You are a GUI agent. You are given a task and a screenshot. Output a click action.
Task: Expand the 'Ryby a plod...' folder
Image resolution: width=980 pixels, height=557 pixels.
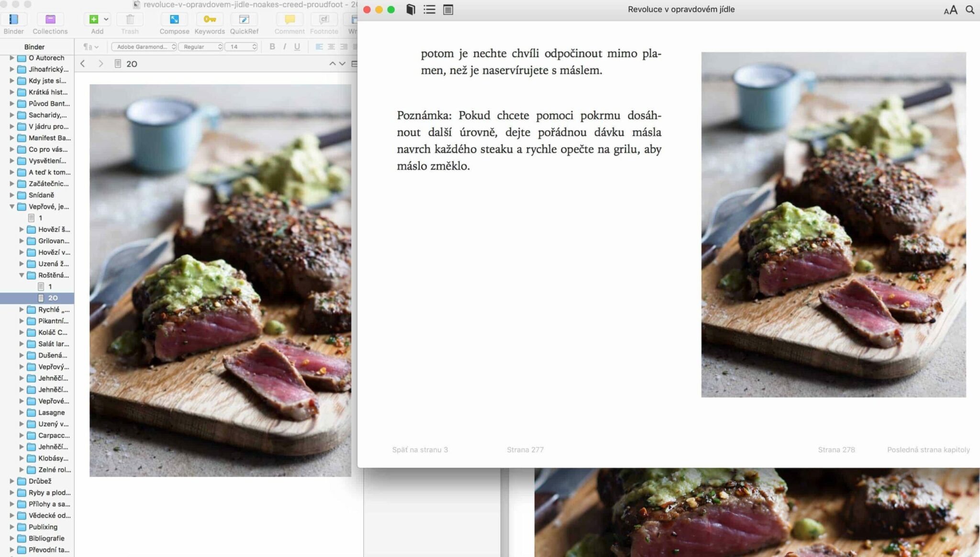(x=12, y=493)
